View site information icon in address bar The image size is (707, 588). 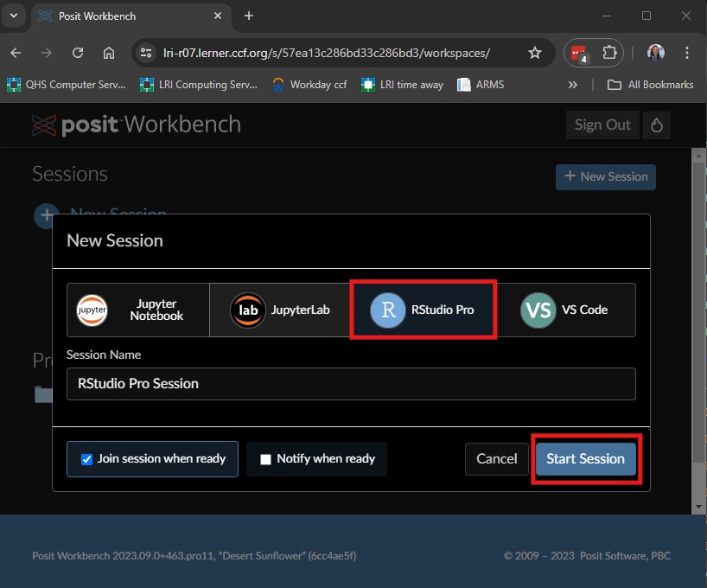click(146, 53)
